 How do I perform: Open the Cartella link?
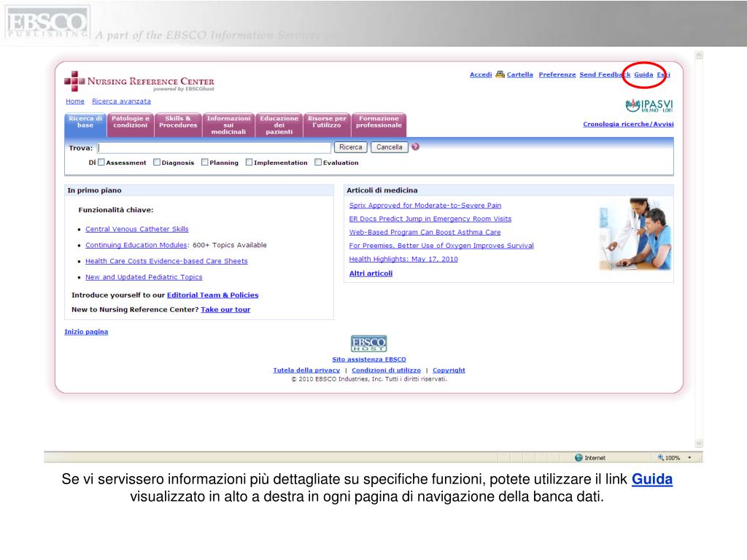pyautogui.click(x=519, y=75)
